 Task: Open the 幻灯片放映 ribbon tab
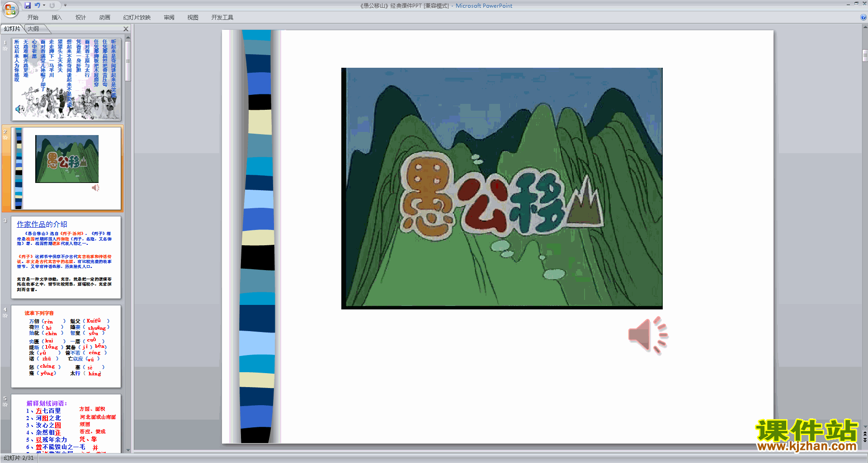tap(137, 18)
